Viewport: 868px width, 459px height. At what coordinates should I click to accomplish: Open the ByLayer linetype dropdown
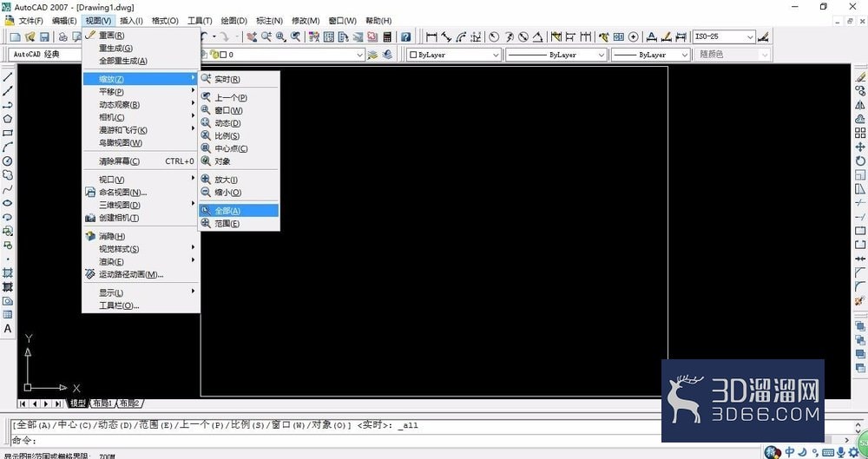coord(556,55)
